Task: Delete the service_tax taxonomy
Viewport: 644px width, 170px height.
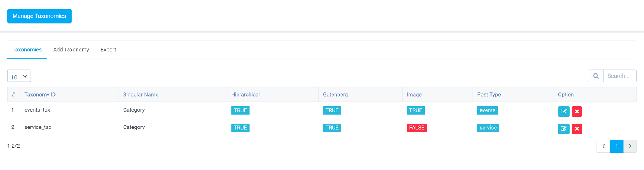Action: click(x=577, y=128)
